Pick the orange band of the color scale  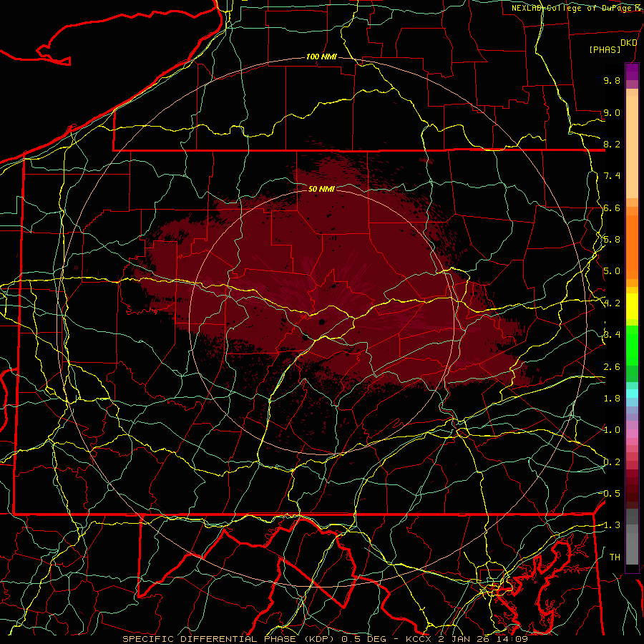632,246
